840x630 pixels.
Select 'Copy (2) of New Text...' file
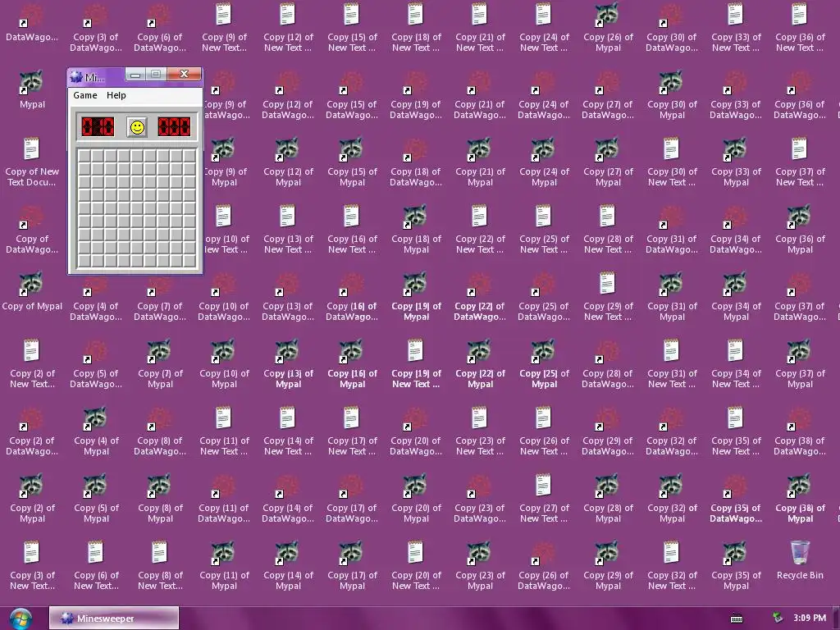[32, 364]
